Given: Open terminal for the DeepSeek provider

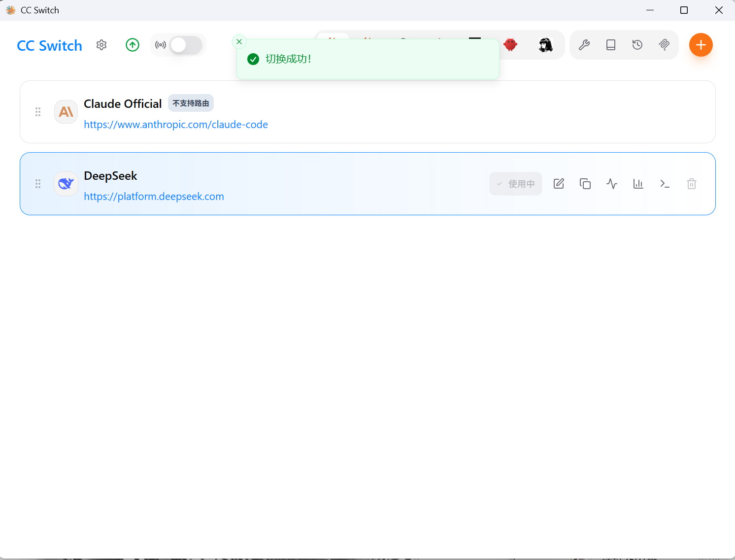Looking at the screenshot, I should [x=665, y=184].
